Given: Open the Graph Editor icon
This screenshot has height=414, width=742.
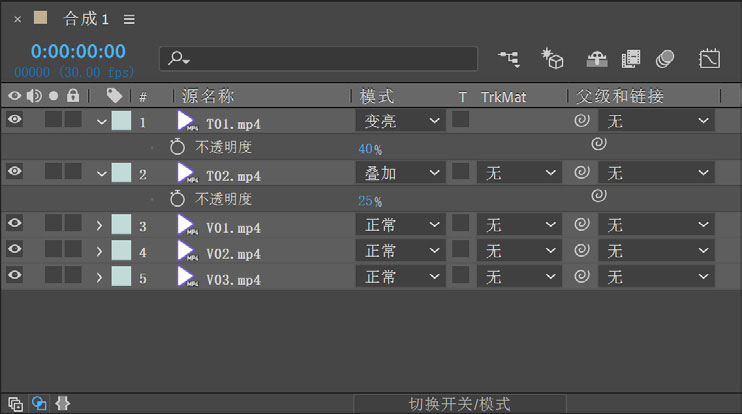Looking at the screenshot, I should click(709, 59).
